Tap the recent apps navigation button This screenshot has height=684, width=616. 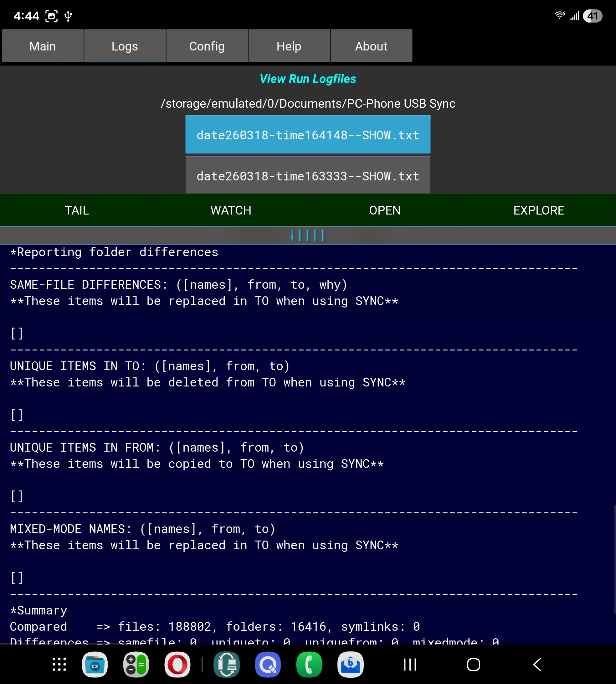410,664
